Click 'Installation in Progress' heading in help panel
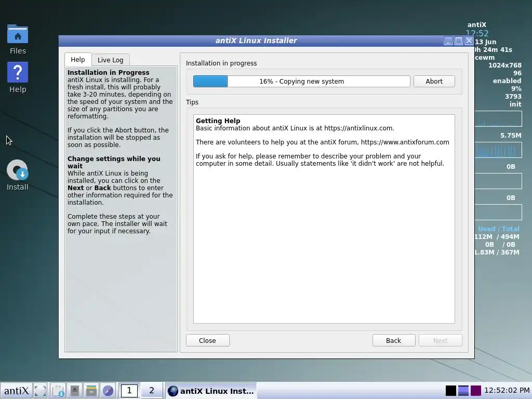Viewport: 532px width, 399px height. pos(108,73)
